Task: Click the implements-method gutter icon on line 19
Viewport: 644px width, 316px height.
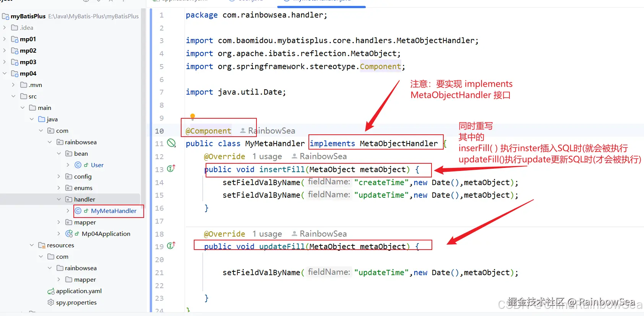Action: [171, 245]
